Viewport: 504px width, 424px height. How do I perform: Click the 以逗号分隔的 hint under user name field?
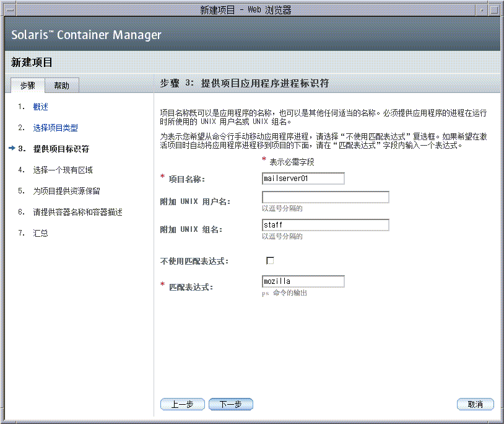(282, 208)
